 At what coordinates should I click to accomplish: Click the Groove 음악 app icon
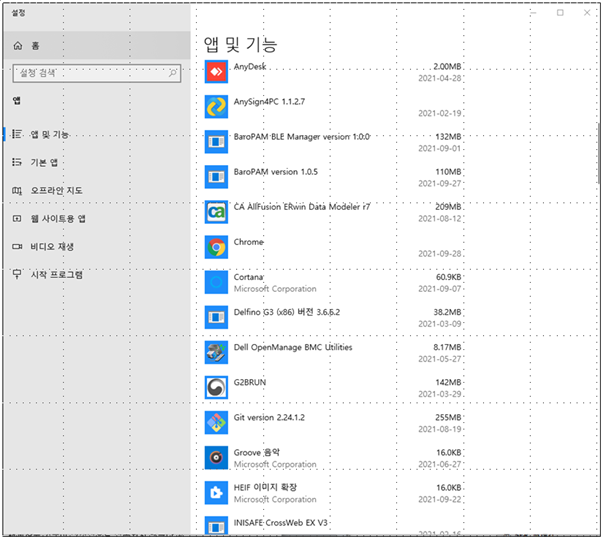coord(216,458)
